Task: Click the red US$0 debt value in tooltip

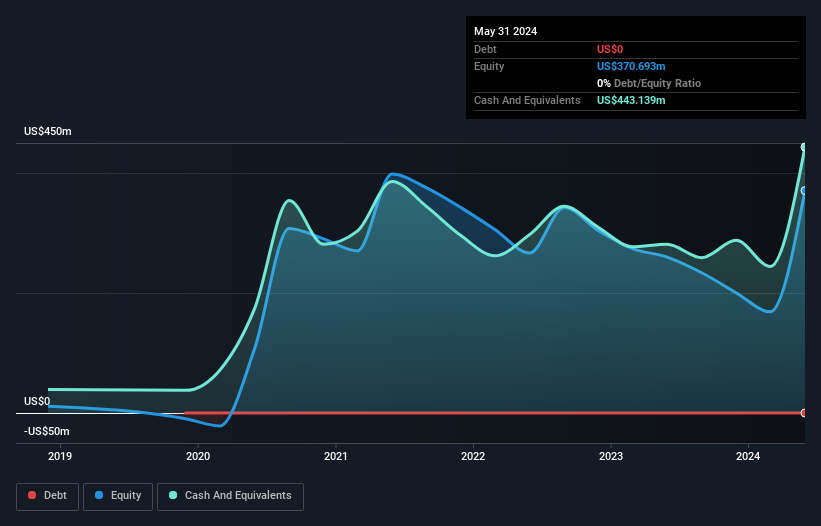Action: point(610,49)
